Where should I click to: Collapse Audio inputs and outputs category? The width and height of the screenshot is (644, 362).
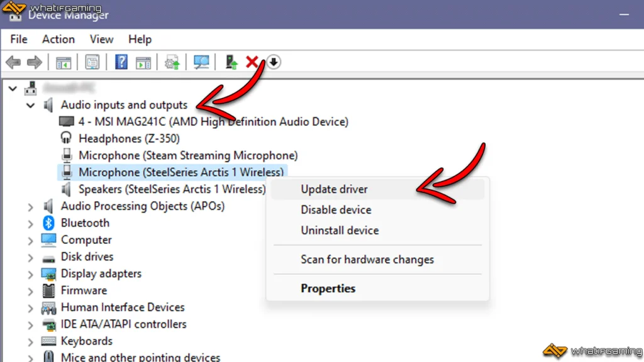pyautogui.click(x=30, y=106)
